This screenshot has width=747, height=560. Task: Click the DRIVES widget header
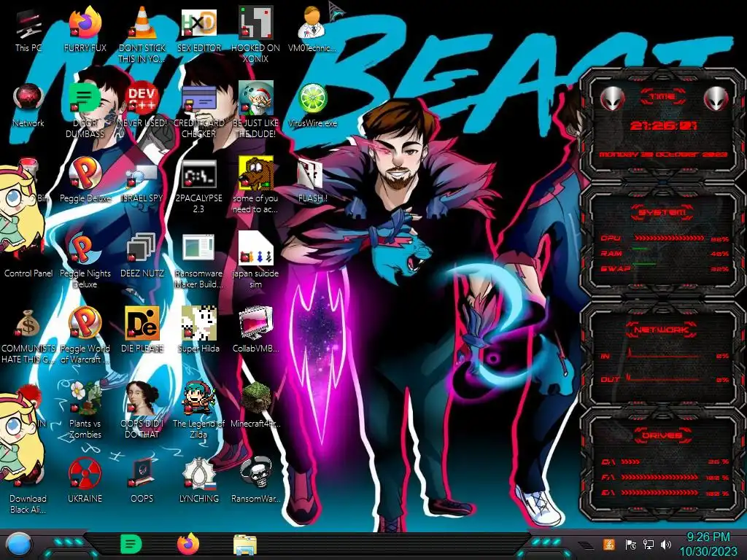pos(662,435)
